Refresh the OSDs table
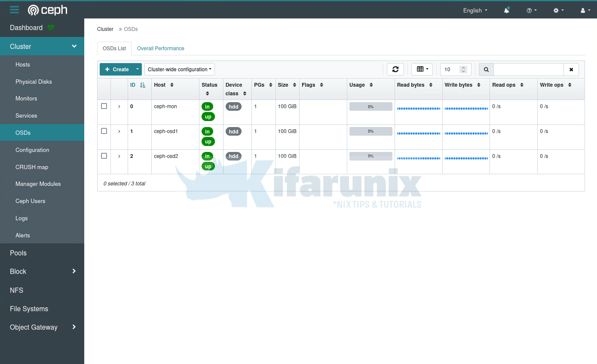The image size is (597, 364). (395, 69)
